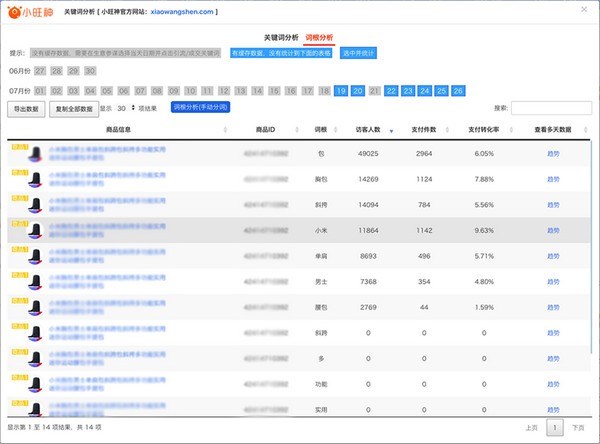
Task: Sort by the 支付件数 column header
Action: tap(423, 130)
